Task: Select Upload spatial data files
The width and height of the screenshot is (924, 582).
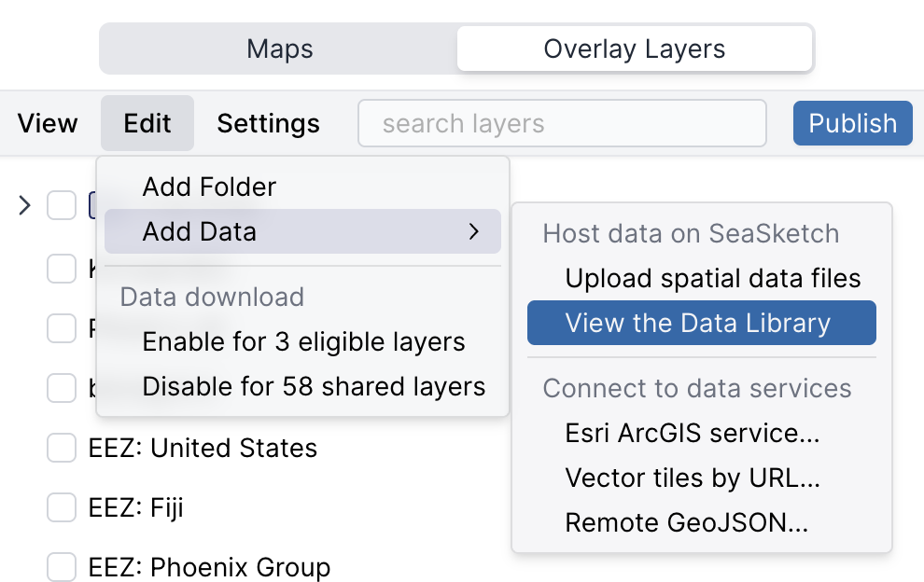Action: pyautogui.click(x=712, y=278)
